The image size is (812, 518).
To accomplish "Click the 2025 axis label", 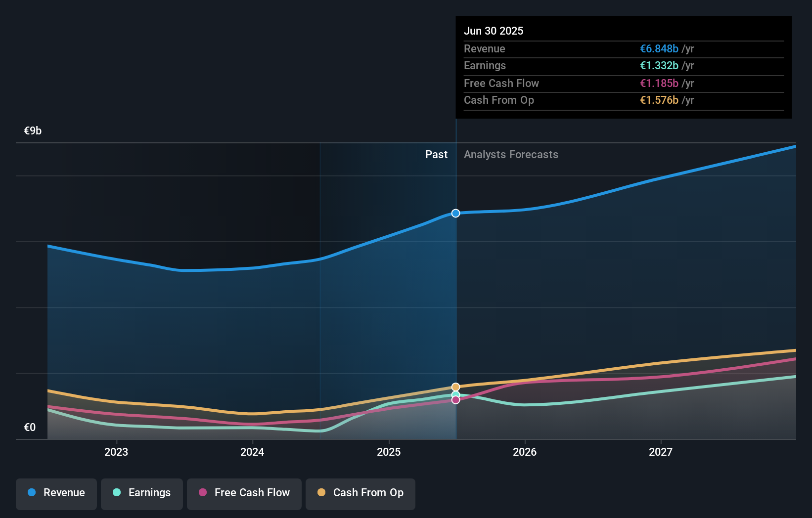I will (x=389, y=452).
